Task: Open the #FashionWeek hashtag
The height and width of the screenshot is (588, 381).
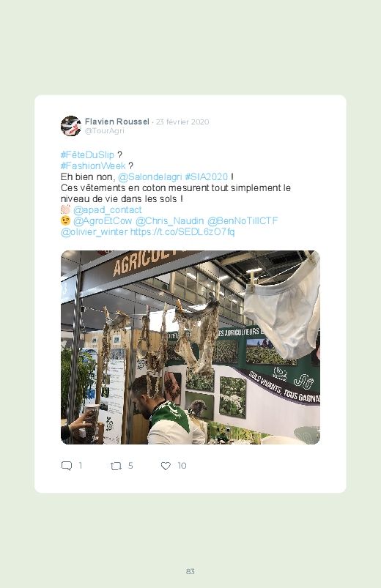Action: coord(93,165)
